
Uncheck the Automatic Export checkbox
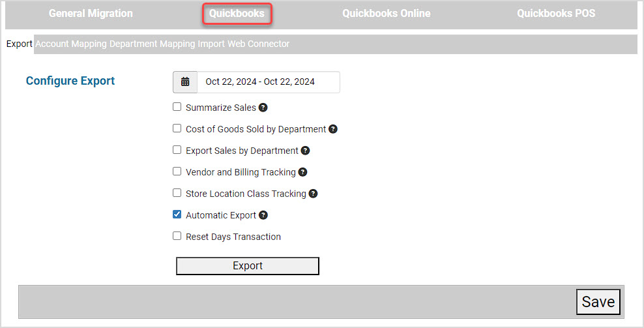click(177, 214)
